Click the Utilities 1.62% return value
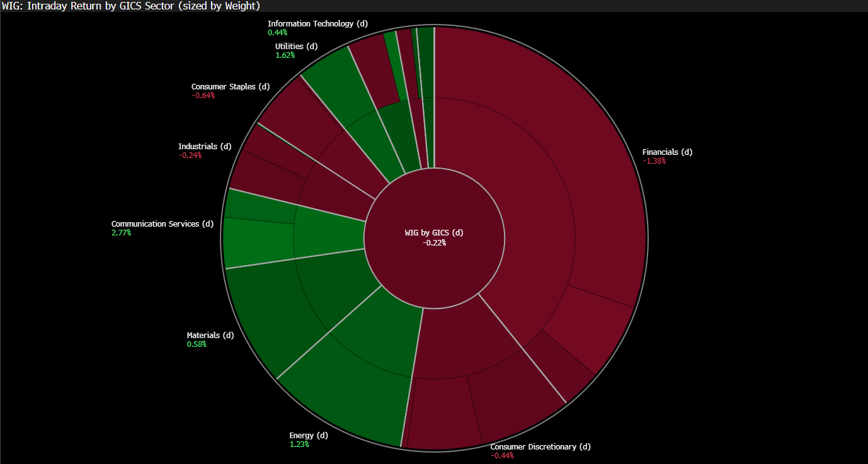 pos(285,55)
